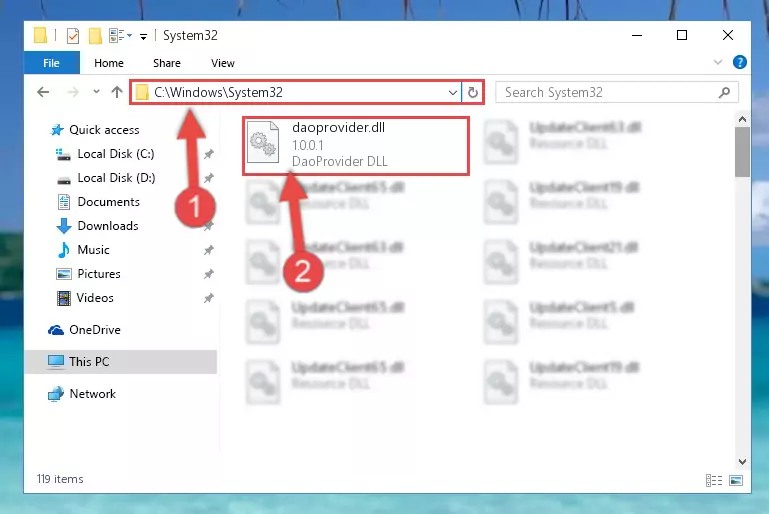Open the Customize Quick Access Toolbar dropdown
The height and width of the screenshot is (514, 769).
pos(143,36)
